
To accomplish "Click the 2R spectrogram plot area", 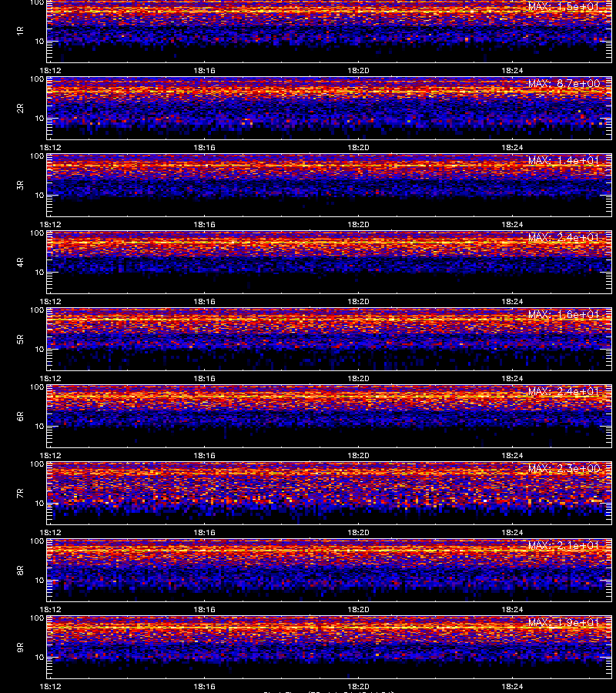I will point(330,109).
